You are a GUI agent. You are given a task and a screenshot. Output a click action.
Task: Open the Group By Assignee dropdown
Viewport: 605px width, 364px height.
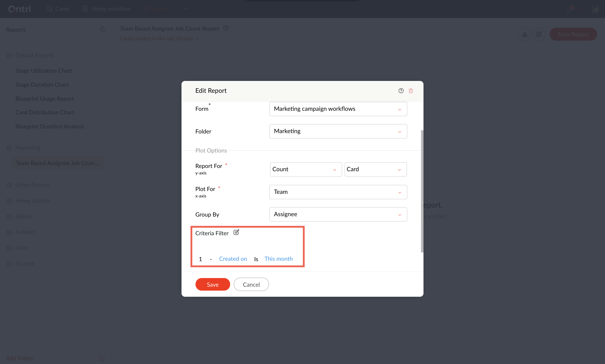coord(338,214)
